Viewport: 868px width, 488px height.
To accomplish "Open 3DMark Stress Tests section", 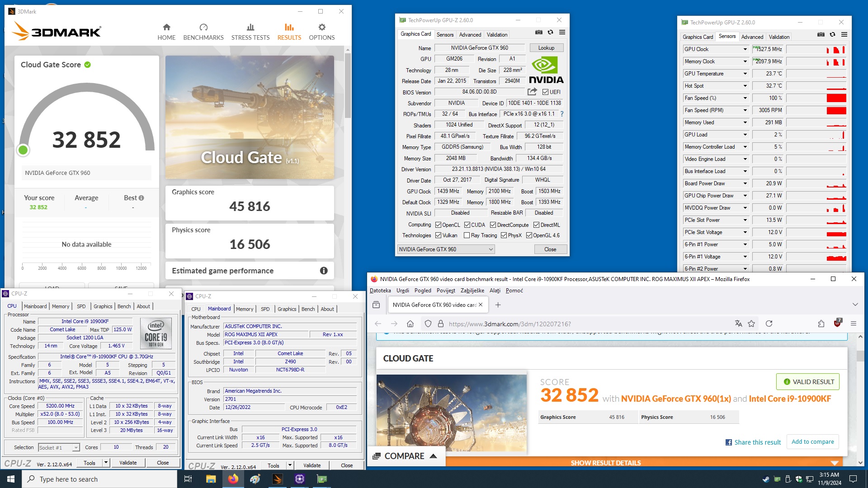I will click(x=250, y=32).
